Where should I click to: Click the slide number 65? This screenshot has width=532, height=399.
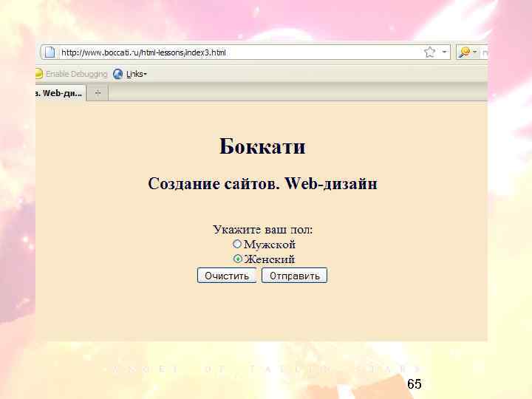click(x=415, y=383)
